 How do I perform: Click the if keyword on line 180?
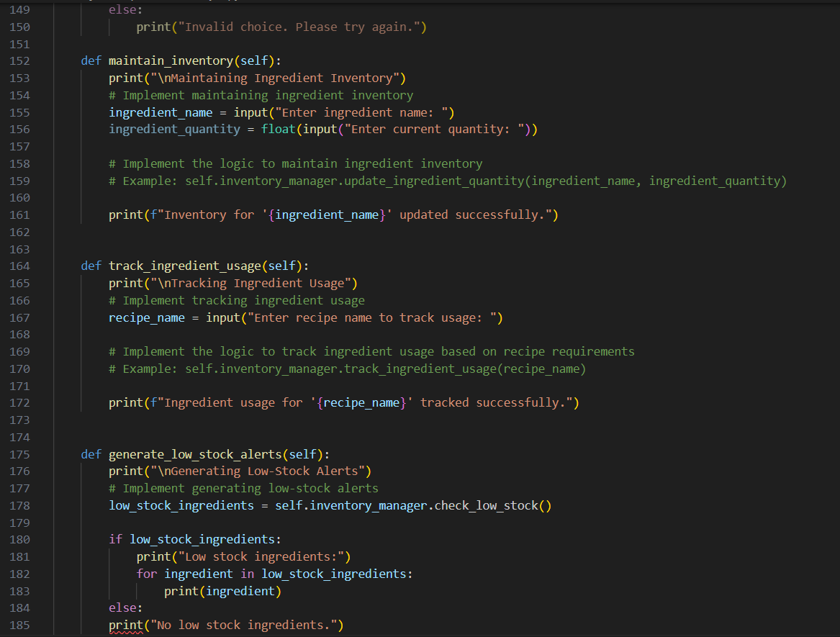coord(116,540)
